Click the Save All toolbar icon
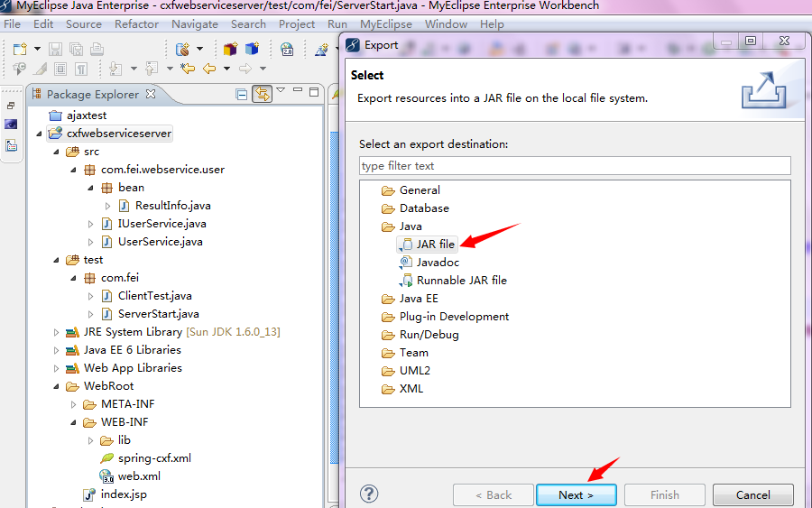 point(76,50)
